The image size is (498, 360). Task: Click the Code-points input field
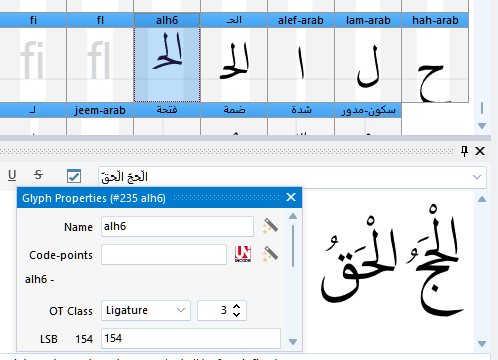(x=164, y=255)
